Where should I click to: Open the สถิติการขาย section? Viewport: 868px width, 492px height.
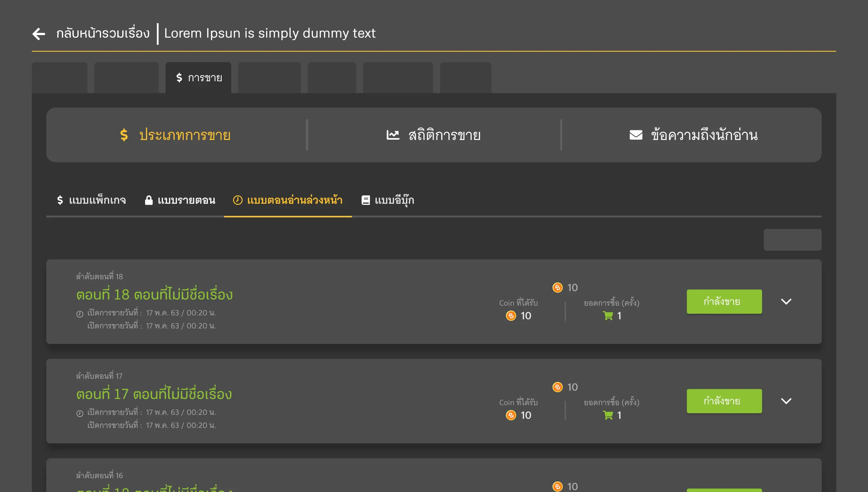point(444,135)
